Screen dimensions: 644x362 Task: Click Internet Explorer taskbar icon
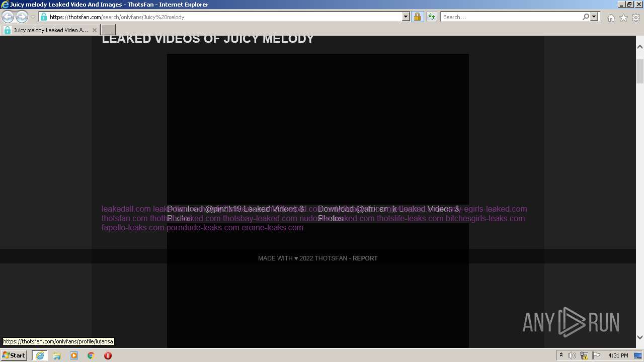click(39, 355)
